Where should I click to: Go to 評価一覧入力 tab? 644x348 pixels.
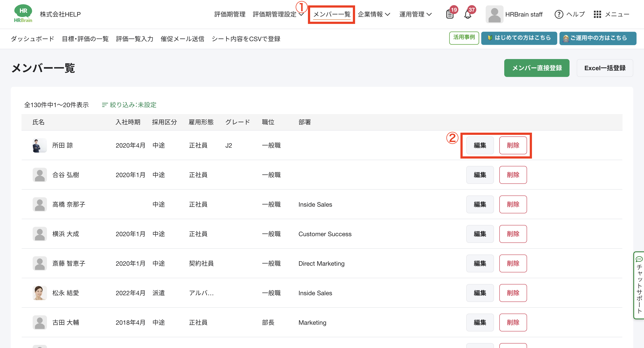[134, 39]
